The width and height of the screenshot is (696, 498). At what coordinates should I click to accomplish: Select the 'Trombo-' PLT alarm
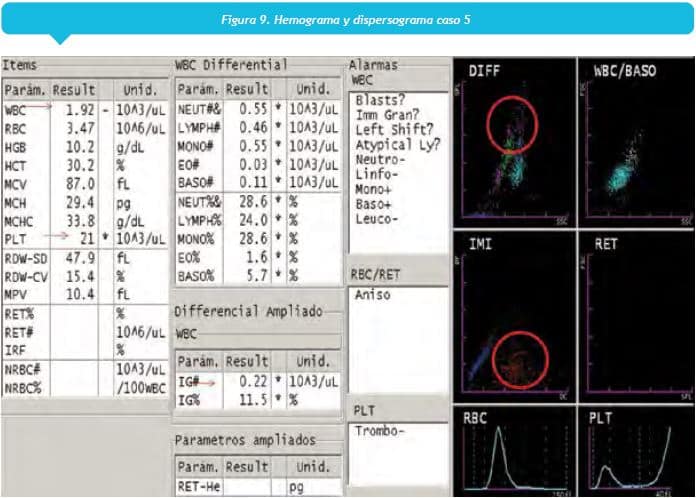(376, 430)
